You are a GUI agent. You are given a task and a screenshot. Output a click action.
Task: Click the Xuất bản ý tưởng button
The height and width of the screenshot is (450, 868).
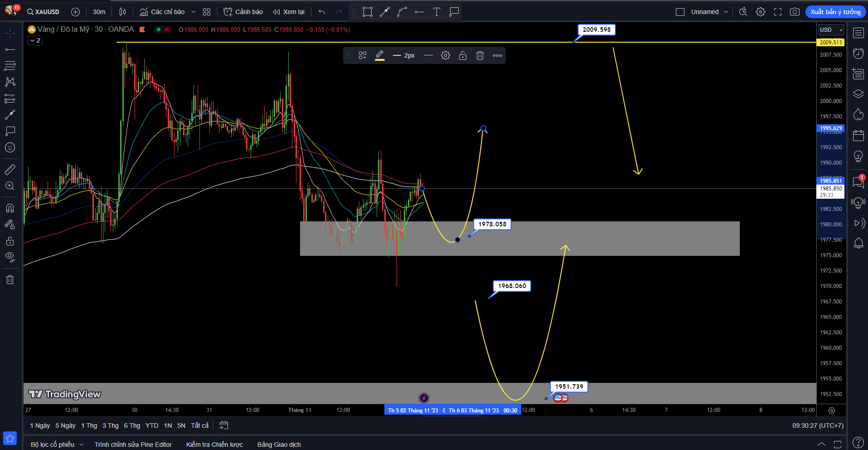(x=835, y=12)
